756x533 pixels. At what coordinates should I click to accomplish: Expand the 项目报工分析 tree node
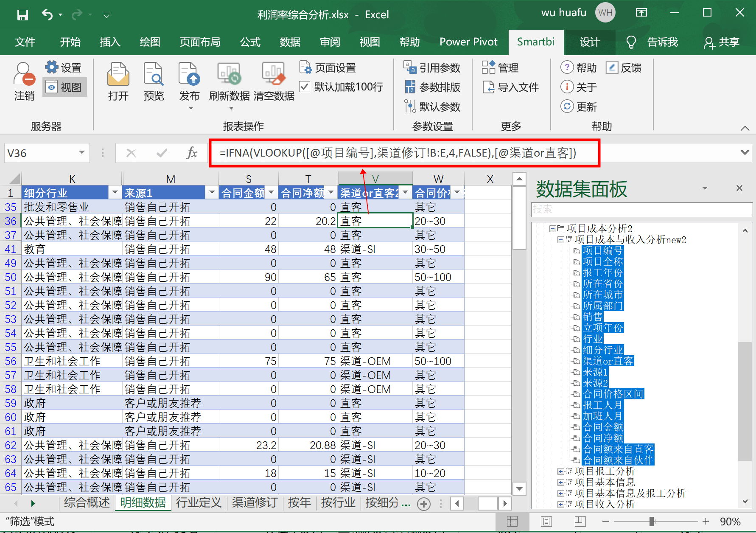click(561, 471)
